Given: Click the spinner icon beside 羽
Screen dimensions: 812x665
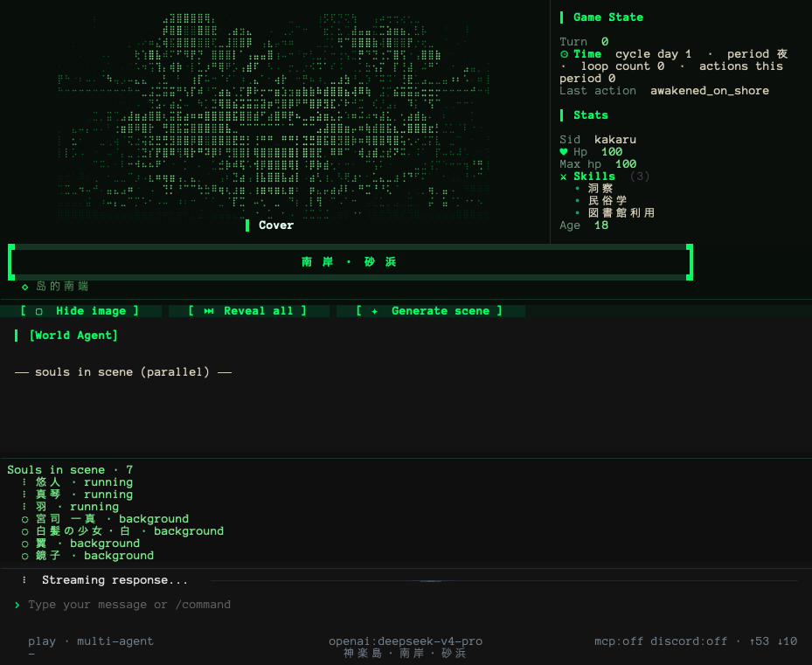Looking at the screenshot, I should click(24, 507).
